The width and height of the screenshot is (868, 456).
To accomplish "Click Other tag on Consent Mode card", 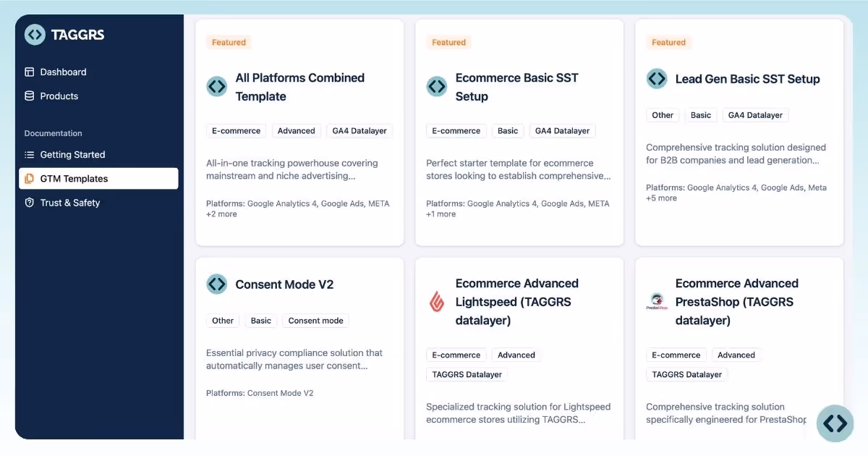I will click(x=223, y=321).
